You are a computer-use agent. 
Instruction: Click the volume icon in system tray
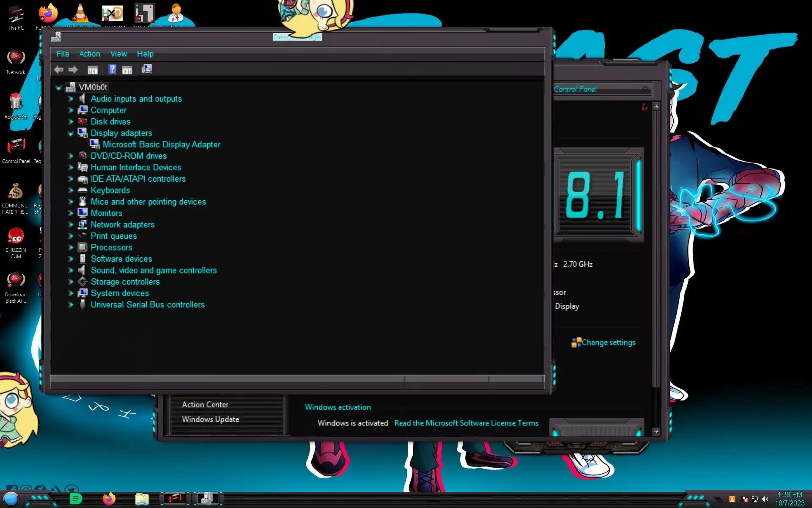pos(765,499)
